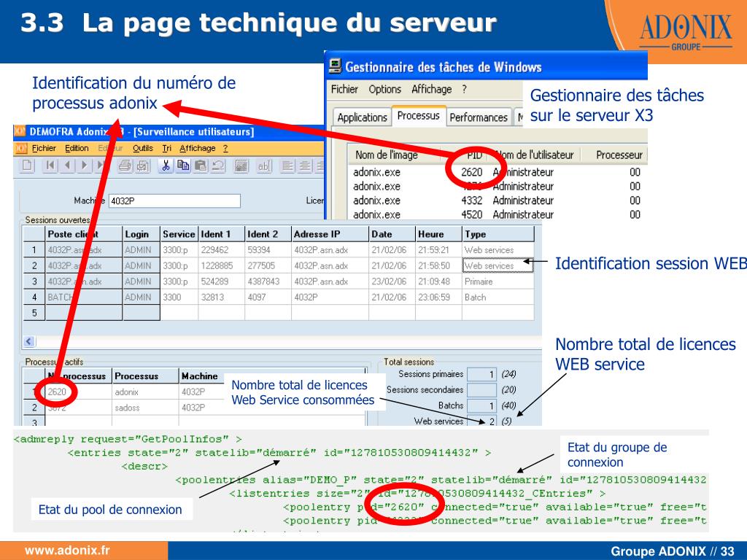Click the Machine column header in Processus actifs

click(x=201, y=376)
